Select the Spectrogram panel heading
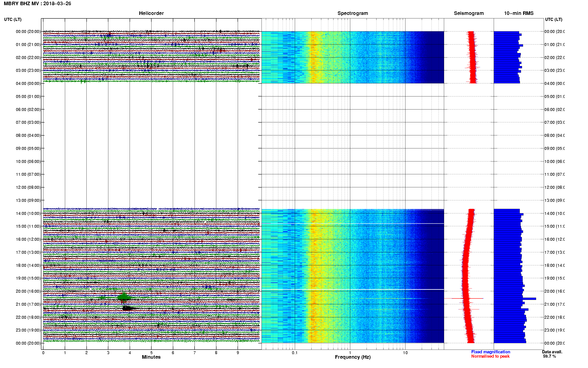This screenshot has height=368, width=588. tap(353, 13)
